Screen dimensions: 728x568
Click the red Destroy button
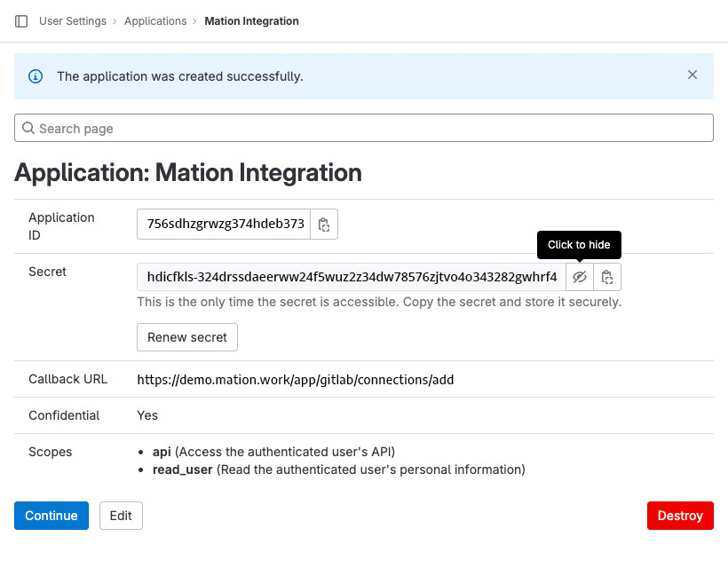pyautogui.click(x=680, y=516)
